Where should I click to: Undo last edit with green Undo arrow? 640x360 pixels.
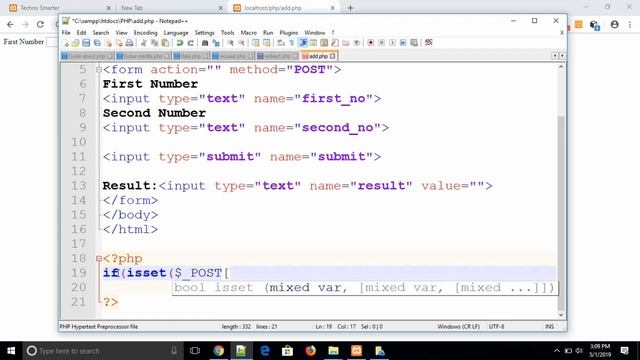click(x=180, y=43)
